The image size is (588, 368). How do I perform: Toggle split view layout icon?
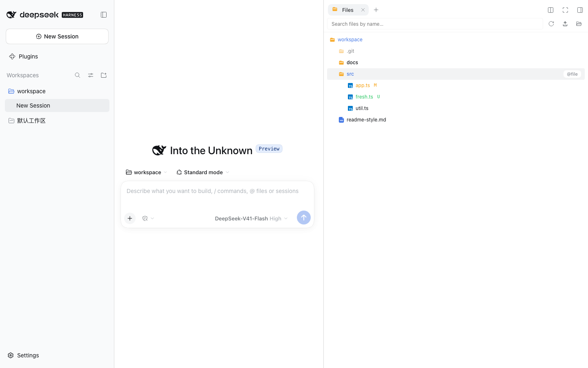(x=550, y=10)
